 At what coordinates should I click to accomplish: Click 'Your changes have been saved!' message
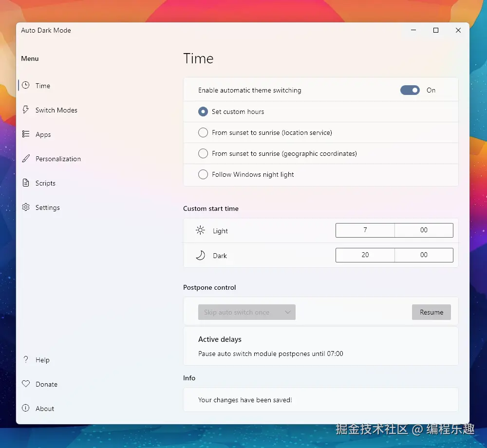pos(245,400)
